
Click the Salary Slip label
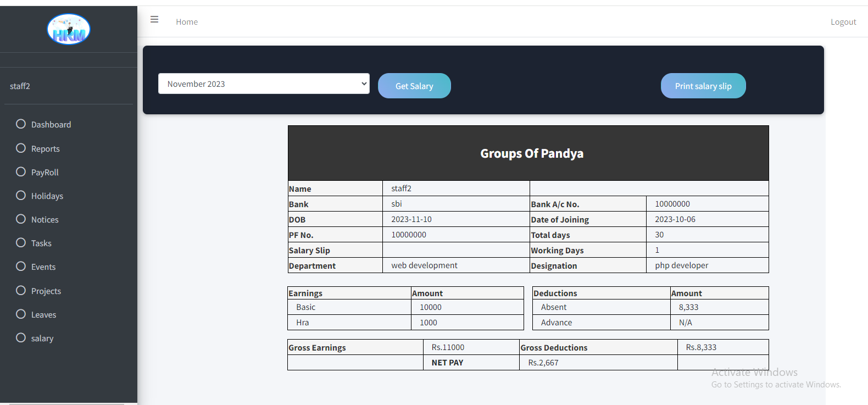pos(309,251)
